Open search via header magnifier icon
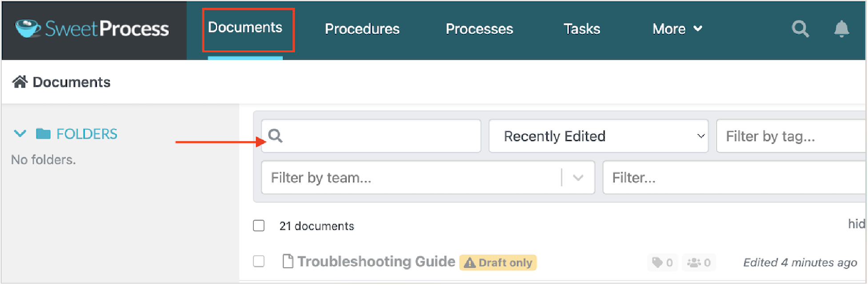The height and width of the screenshot is (285, 868). click(800, 29)
